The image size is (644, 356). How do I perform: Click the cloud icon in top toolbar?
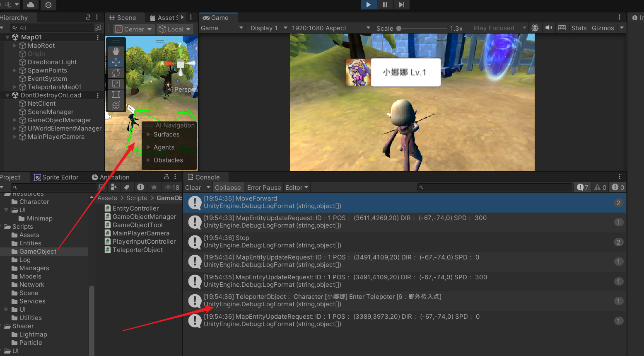click(31, 5)
